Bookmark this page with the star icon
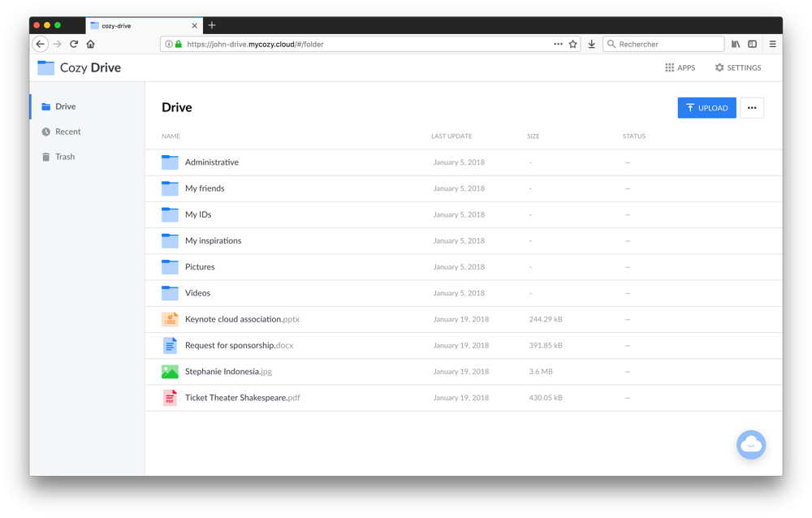Image resolution: width=812 pixels, height=518 pixels. (x=572, y=45)
